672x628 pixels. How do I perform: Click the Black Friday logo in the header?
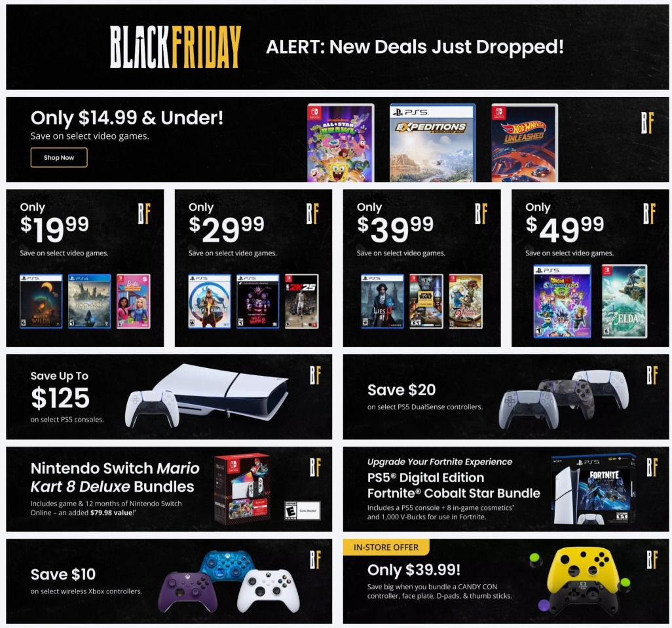tap(176, 46)
